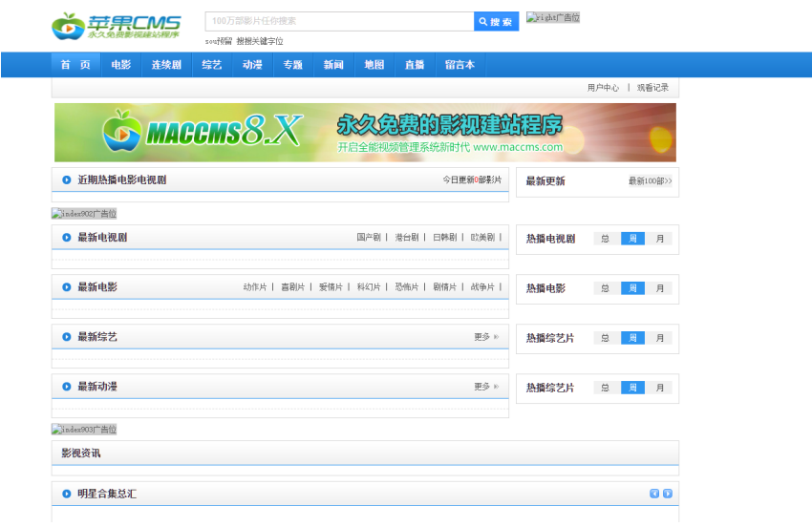
Task: Open the 喜剧片 category link
Action: [292, 286]
